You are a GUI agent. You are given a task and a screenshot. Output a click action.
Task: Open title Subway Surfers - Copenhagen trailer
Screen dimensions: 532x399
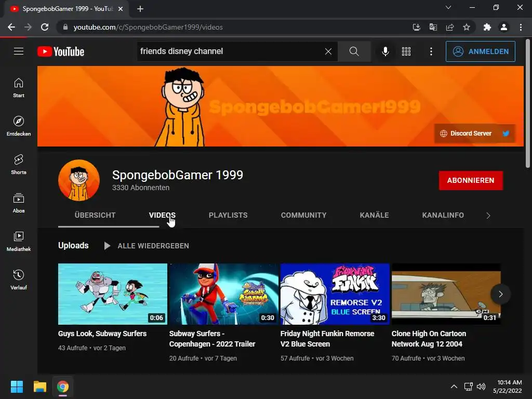[212, 339]
